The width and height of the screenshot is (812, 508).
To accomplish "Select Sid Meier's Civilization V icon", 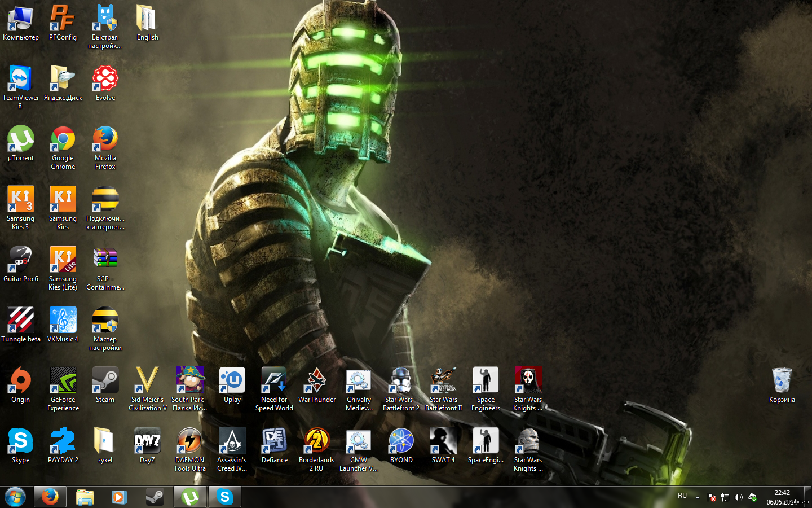I will 147,389.
